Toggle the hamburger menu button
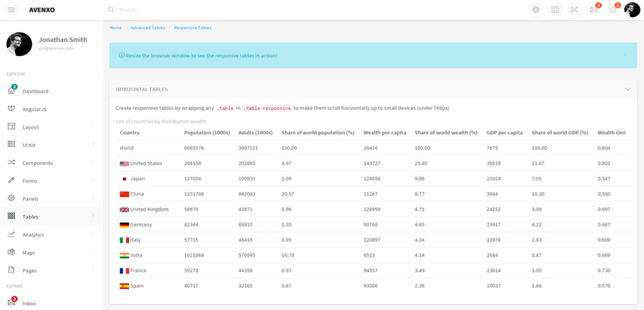644x310 pixels. (x=11, y=10)
